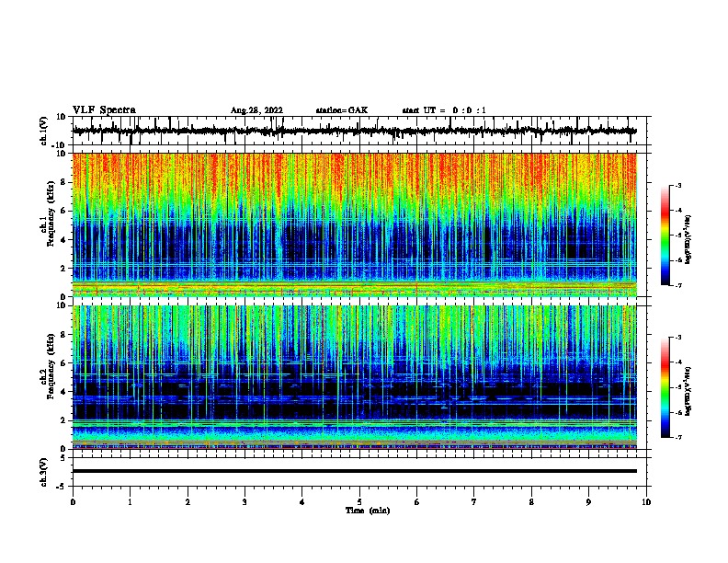Click the log(PSD) label beside ch.2 color bar
Viewport: 728px width, 563px height.
pyautogui.click(x=688, y=391)
